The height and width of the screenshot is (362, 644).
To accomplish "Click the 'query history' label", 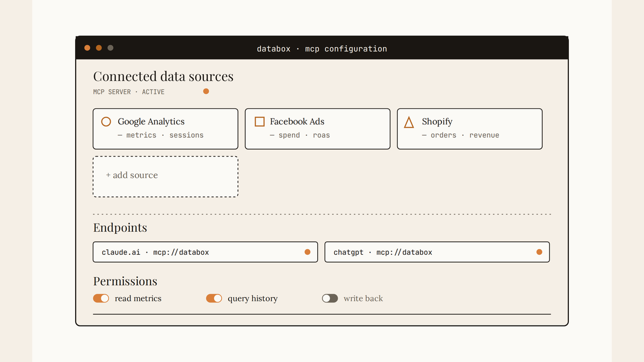I will (253, 299).
